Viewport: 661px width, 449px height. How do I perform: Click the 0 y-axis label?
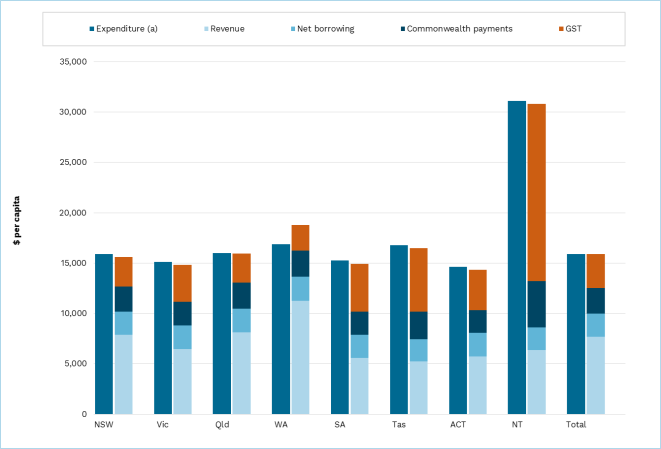[84, 414]
